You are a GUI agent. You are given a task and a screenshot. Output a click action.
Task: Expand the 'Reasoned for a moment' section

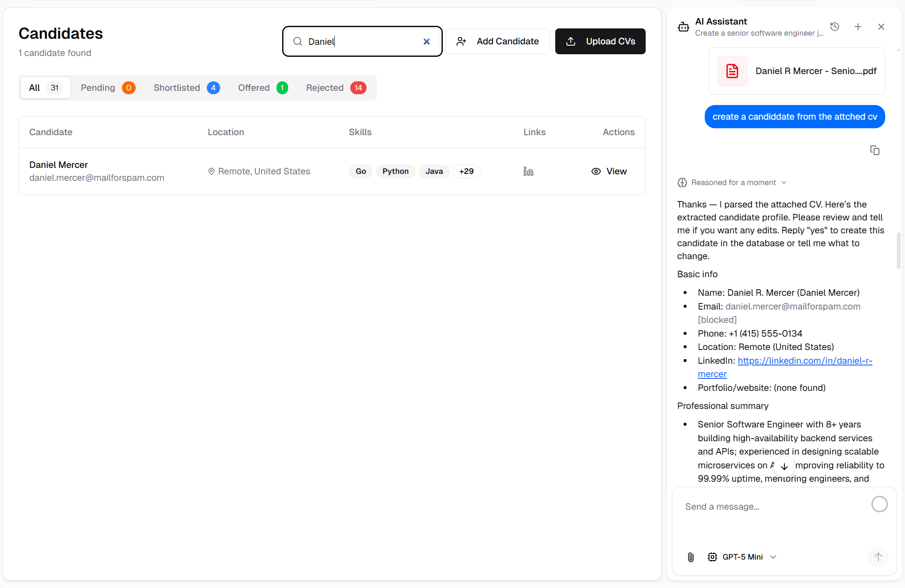(733, 183)
